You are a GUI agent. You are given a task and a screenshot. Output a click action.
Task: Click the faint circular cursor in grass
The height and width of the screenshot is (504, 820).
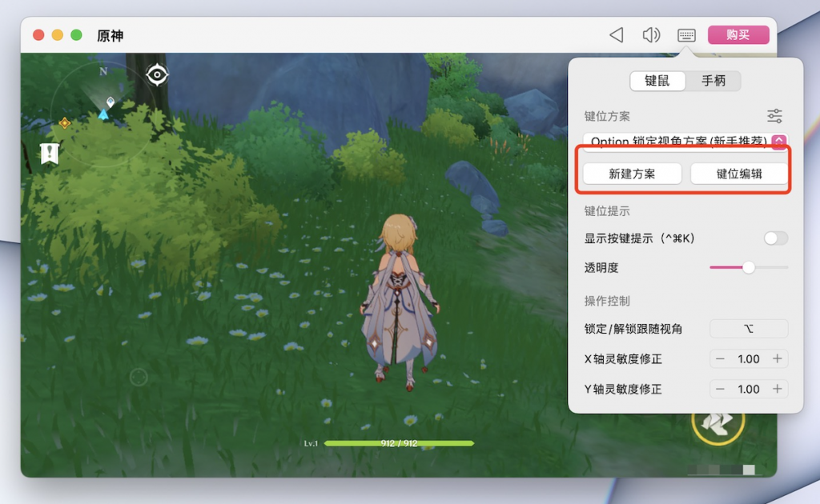[x=139, y=377]
